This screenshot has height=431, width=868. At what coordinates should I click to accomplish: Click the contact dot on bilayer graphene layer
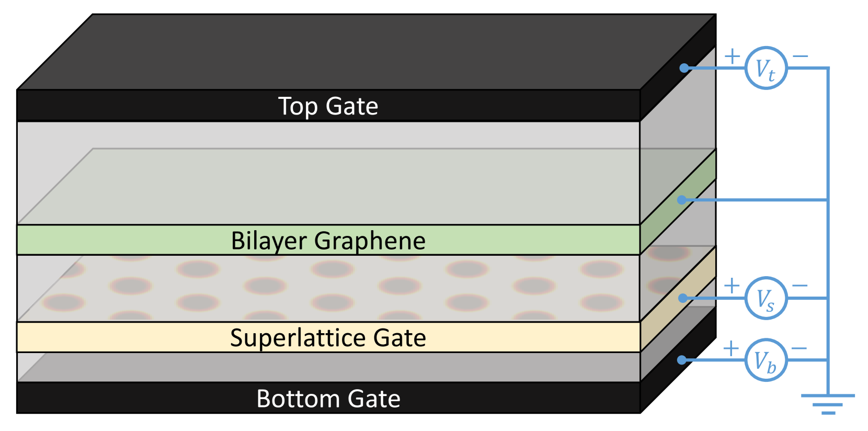tap(682, 200)
